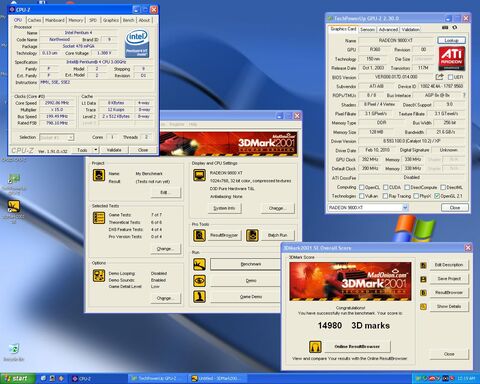Click the Lookup button in GPU-Z

point(451,40)
